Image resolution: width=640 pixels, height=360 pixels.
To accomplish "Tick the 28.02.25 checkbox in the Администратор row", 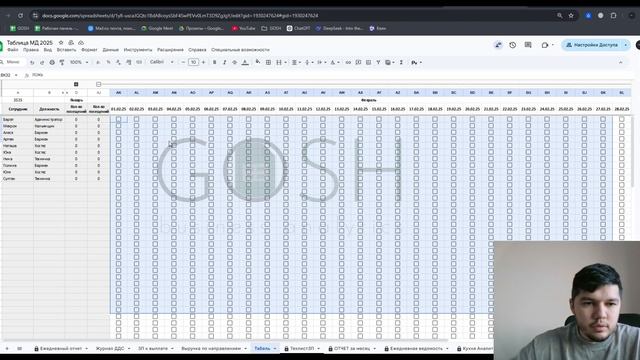I will 622,120.
